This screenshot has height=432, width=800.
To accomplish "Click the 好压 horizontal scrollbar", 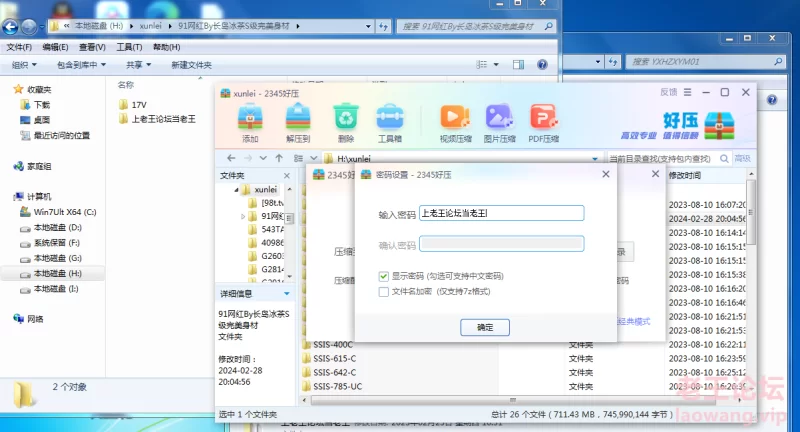I will 513,400.
